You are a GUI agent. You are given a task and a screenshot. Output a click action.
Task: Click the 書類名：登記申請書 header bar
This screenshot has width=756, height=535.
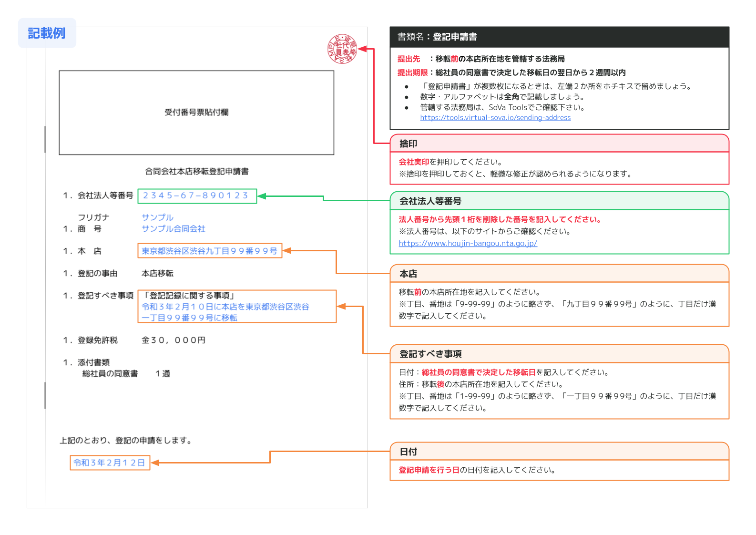click(559, 37)
